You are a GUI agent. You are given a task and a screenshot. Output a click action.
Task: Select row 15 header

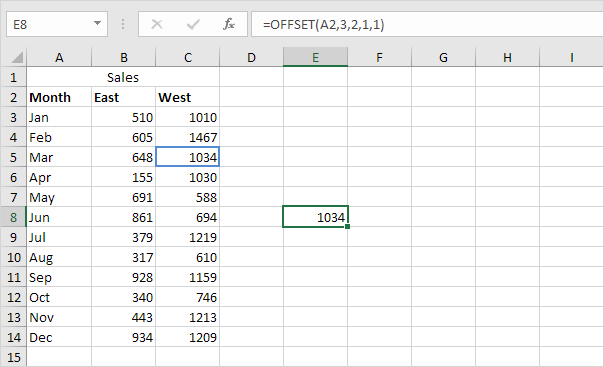pos(13,357)
